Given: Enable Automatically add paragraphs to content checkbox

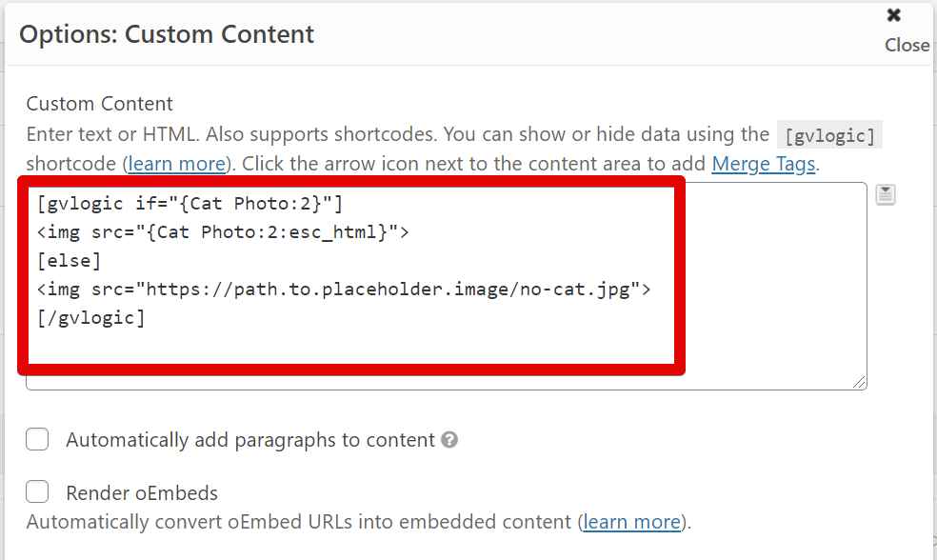Looking at the screenshot, I should [x=38, y=439].
